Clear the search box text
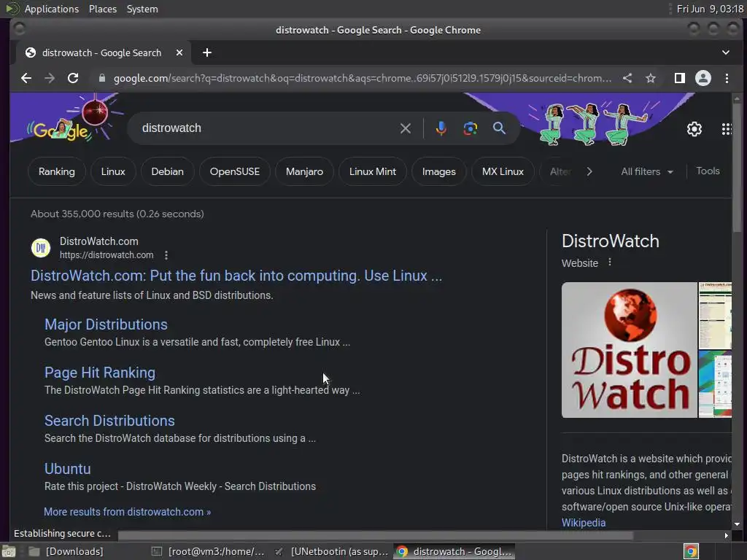Image resolution: width=747 pixels, height=560 pixels. [406, 128]
